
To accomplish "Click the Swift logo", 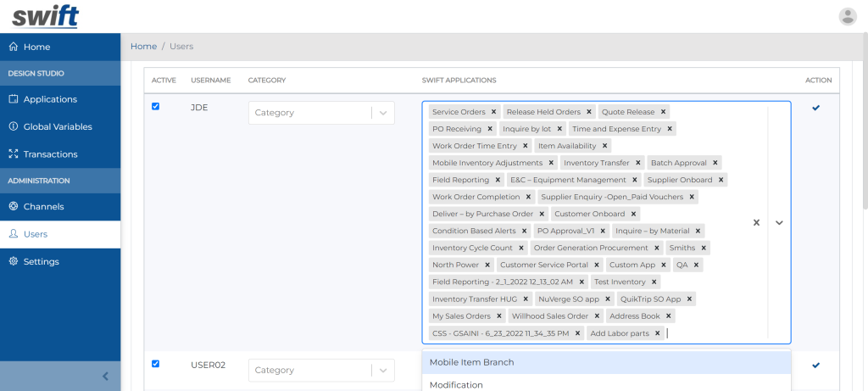I will 45,16.
